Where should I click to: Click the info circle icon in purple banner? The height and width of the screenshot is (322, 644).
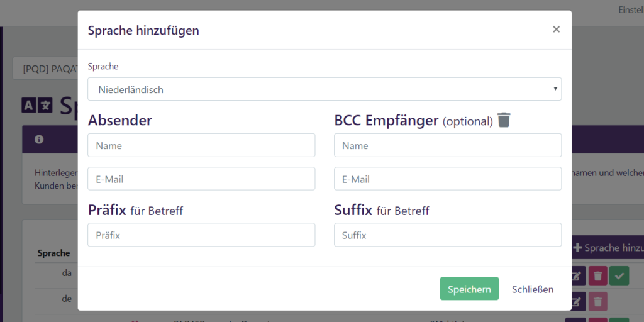pyautogui.click(x=39, y=139)
